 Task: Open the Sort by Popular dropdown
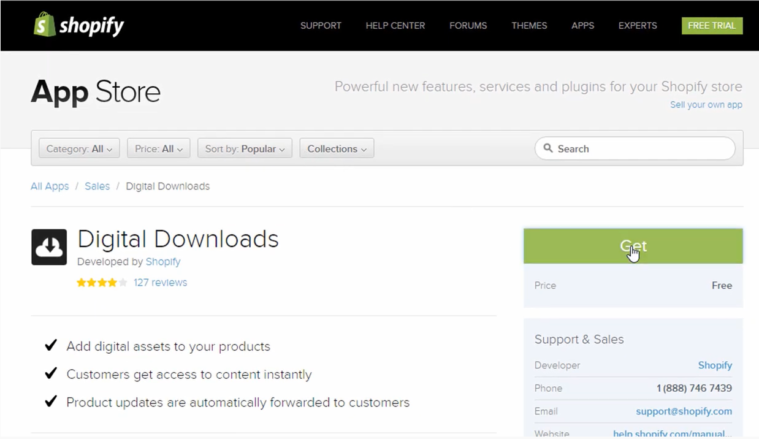coord(245,149)
